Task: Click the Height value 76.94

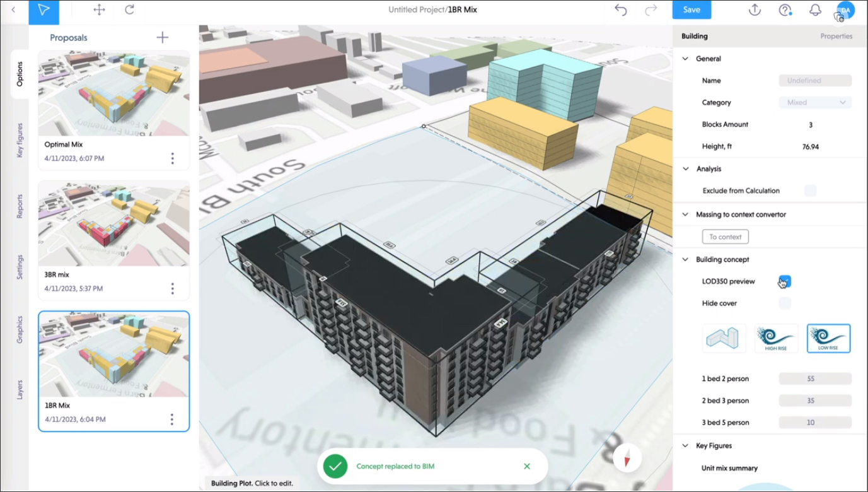Action: [811, 146]
